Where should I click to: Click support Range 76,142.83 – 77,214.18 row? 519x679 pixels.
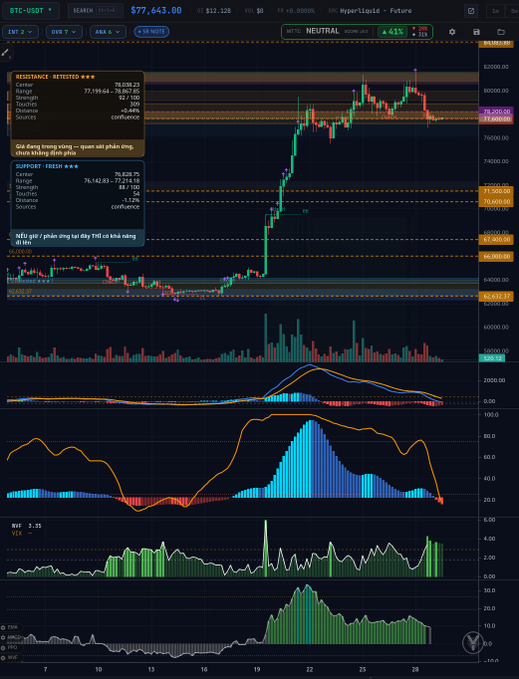click(77, 181)
